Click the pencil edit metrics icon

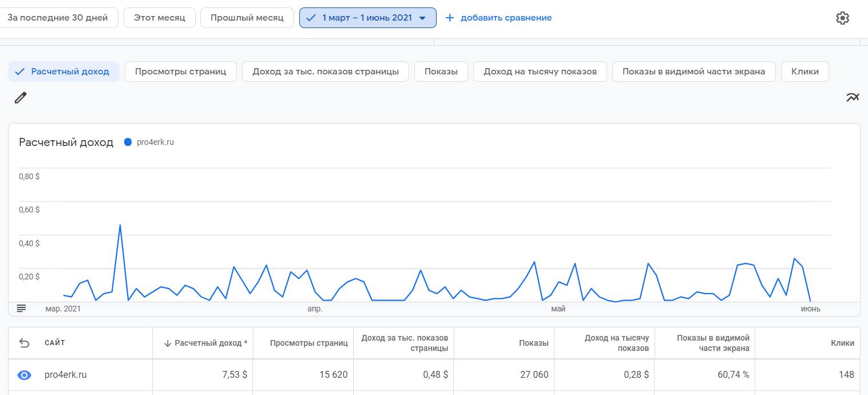pyautogui.click(x=21, y=98)
